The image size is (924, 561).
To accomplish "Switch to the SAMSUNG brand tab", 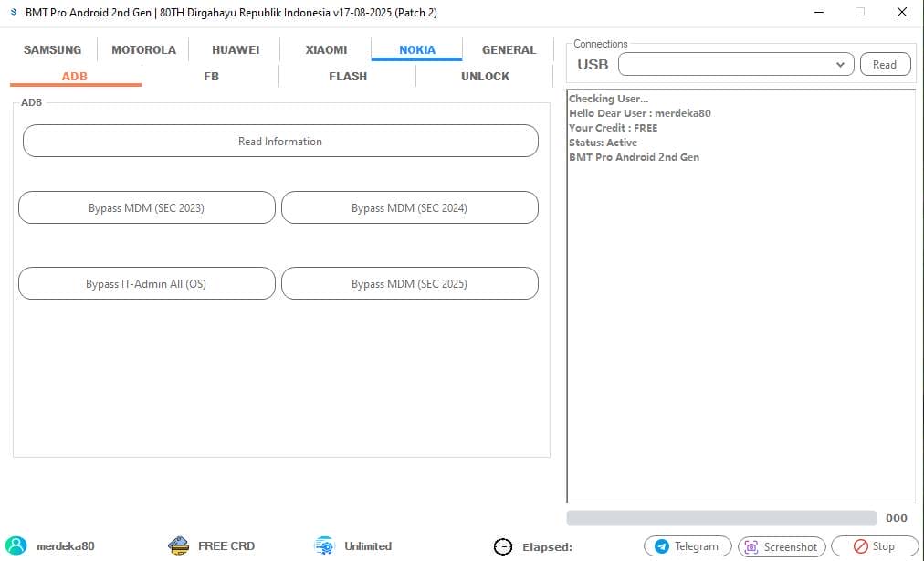I will 52,50.
